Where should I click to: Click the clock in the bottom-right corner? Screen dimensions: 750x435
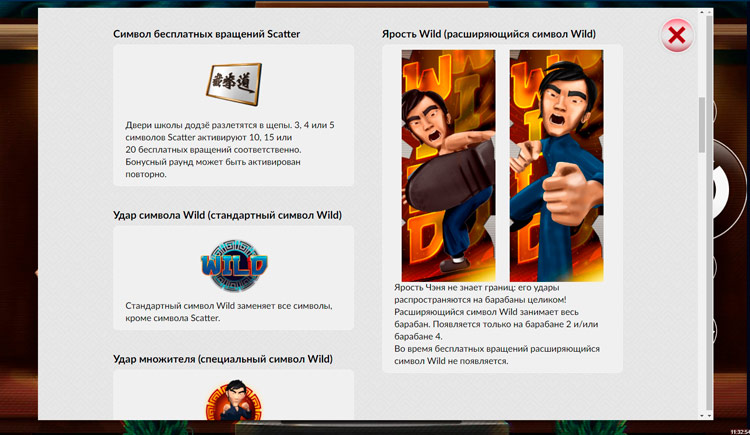coord(733,429)
